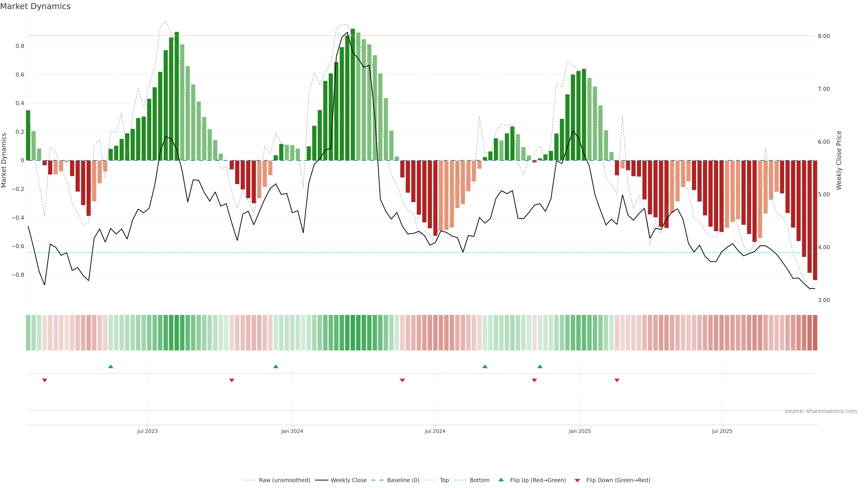
Task: Toggle the Weekly Close legend entry
Action: [x=348, y=480]
